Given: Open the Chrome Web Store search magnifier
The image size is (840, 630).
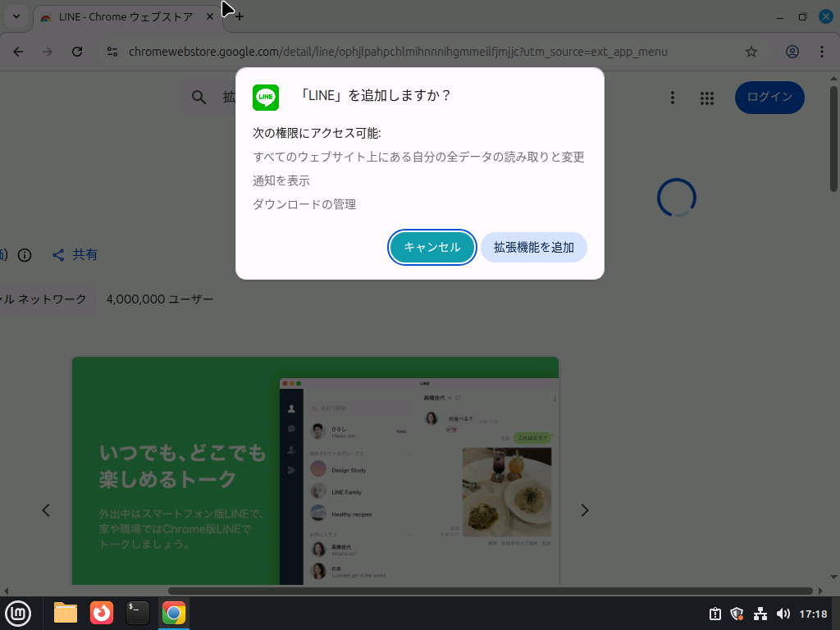Looking at the screenshot, I should pos(198,96).
